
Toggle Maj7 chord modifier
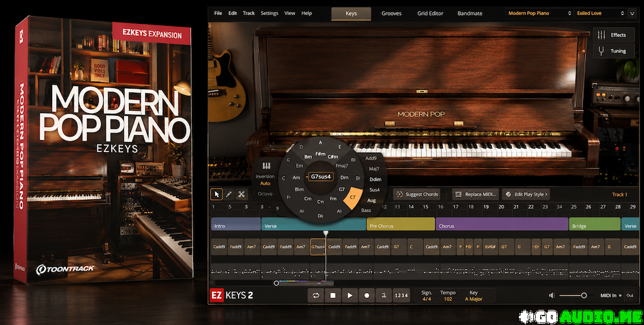click(374, 168)
